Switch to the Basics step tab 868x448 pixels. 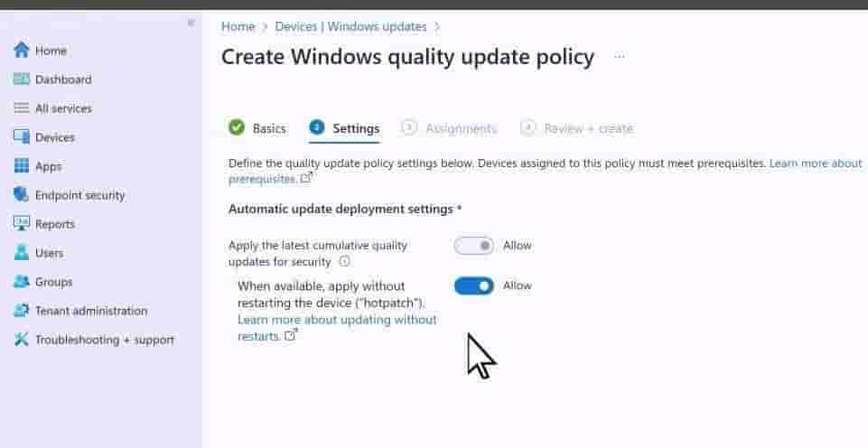[257, 128]
